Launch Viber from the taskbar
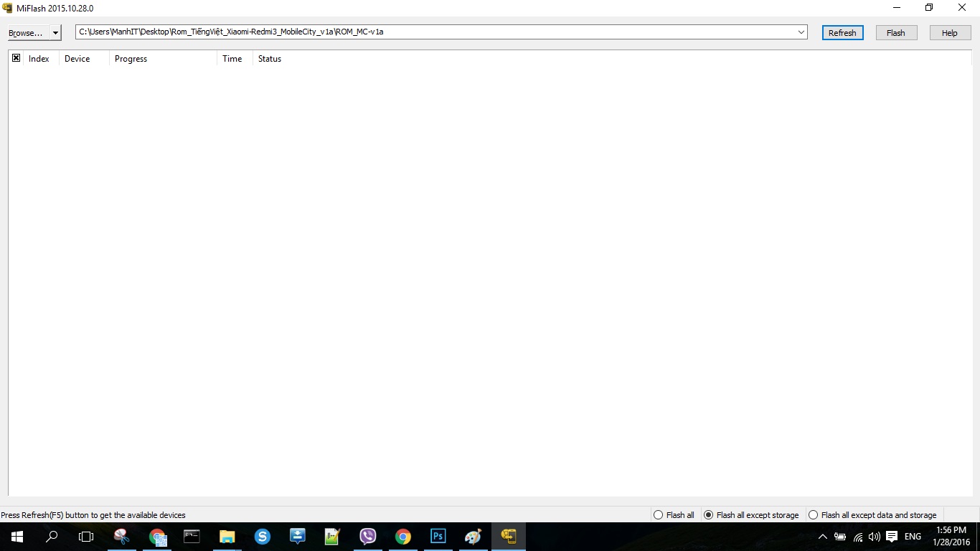 [368, 537]
